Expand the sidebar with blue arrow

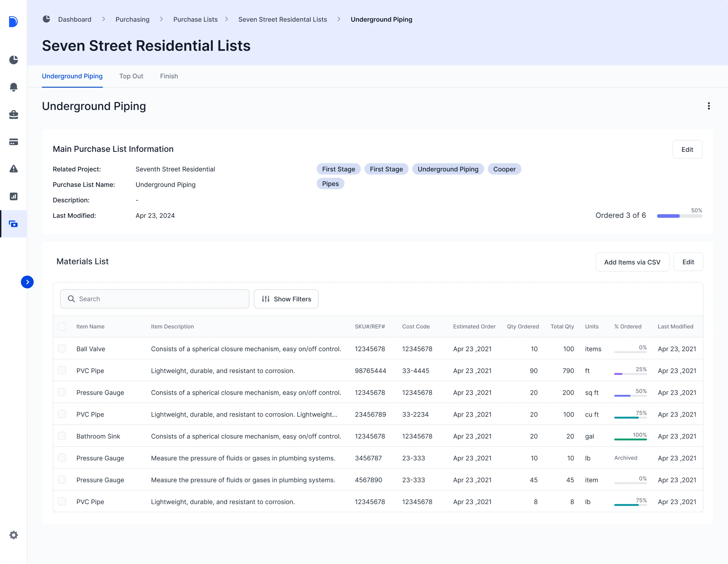point(27,282)
